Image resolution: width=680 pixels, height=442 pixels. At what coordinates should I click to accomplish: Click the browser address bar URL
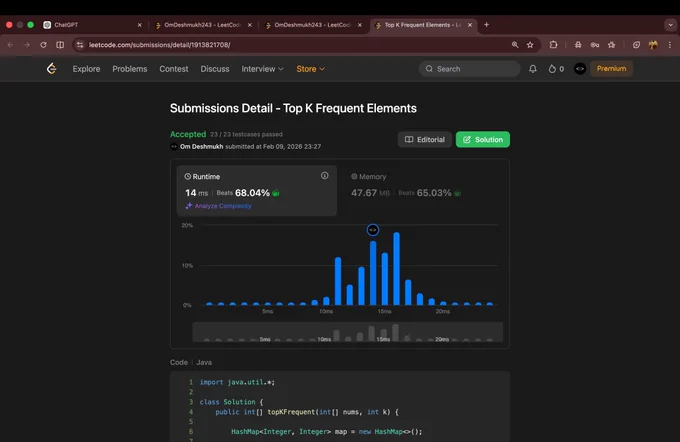click(x=160, y=45)
